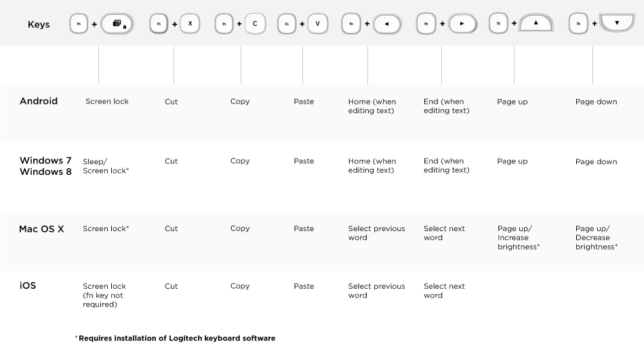The image size is (644, 364).
Task: Click the X key icon
Action: (x=190, y=24)
